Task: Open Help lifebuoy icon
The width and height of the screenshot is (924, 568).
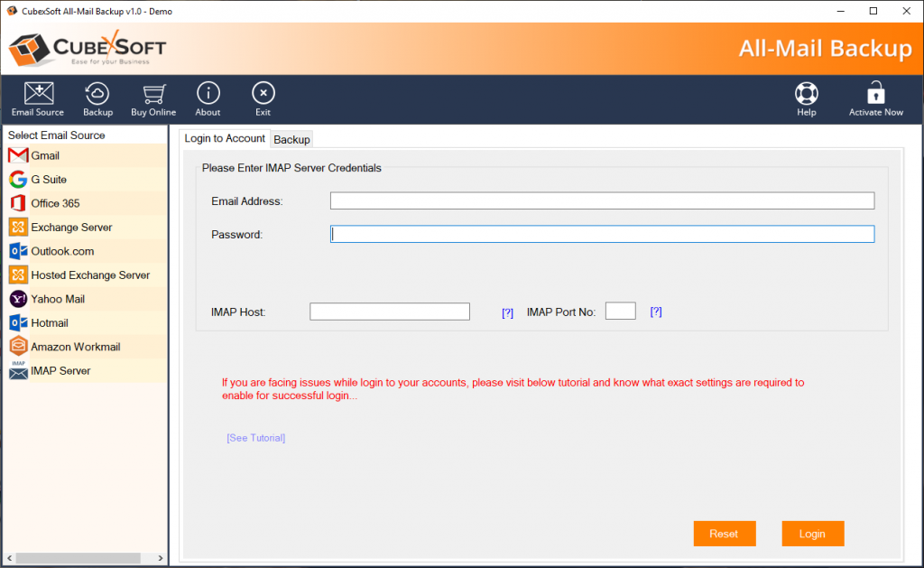Action: click(807, 94)
